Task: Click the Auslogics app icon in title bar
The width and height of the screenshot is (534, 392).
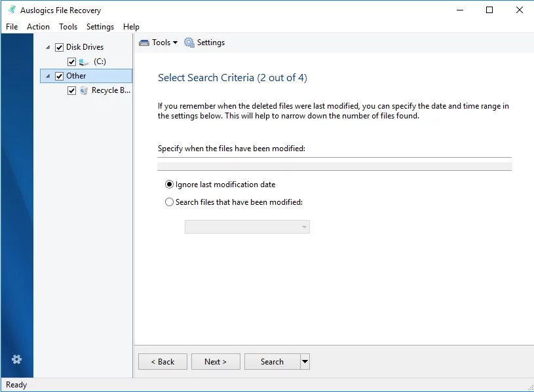Action: coord(12,10)
